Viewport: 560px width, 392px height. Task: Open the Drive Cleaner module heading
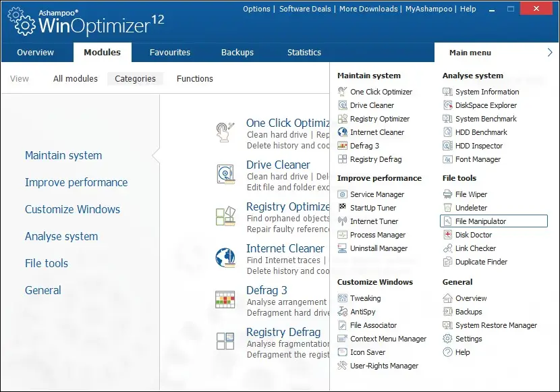(x=278, y=165)
